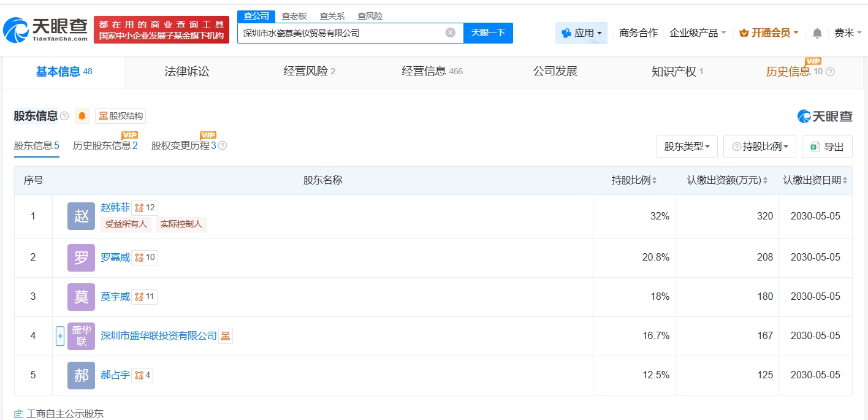Switch to the 经营信息 tab
Screen dimensions: 868x420
click(432, 72)
